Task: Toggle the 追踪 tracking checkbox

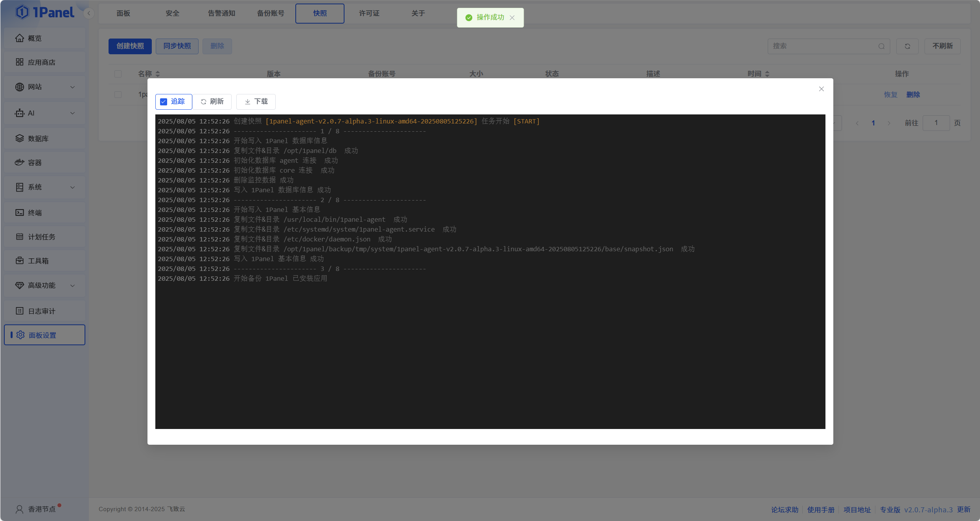Action: click(x=164, y=102)
